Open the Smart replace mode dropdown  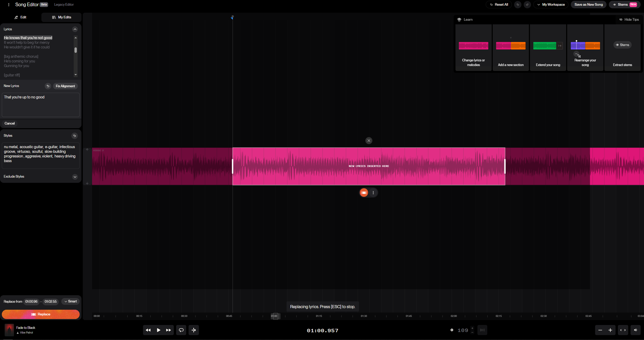click(x=70, y=301)
